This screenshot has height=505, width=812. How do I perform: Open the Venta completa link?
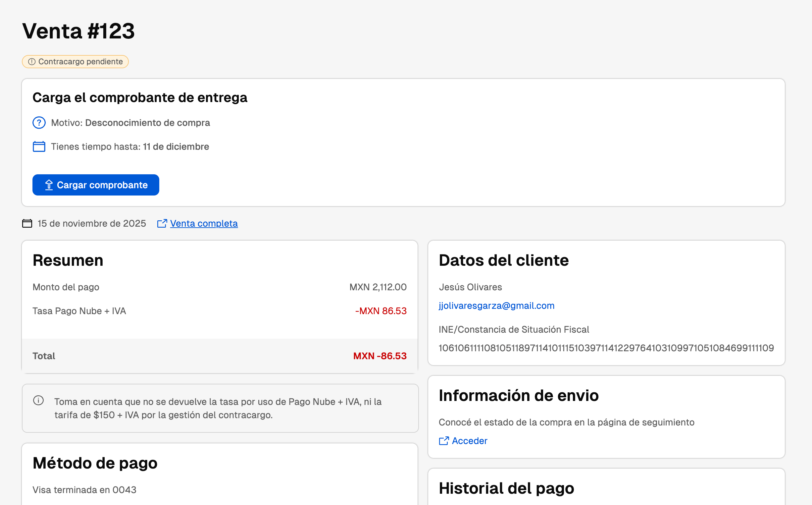(204, 223)
